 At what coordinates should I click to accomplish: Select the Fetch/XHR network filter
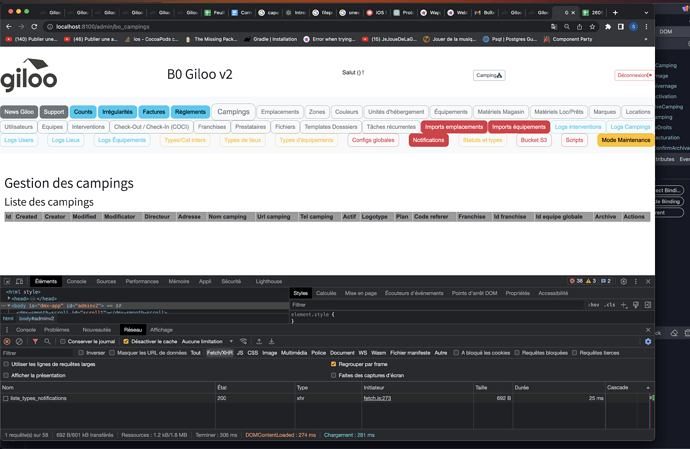(x=220, y=353)
